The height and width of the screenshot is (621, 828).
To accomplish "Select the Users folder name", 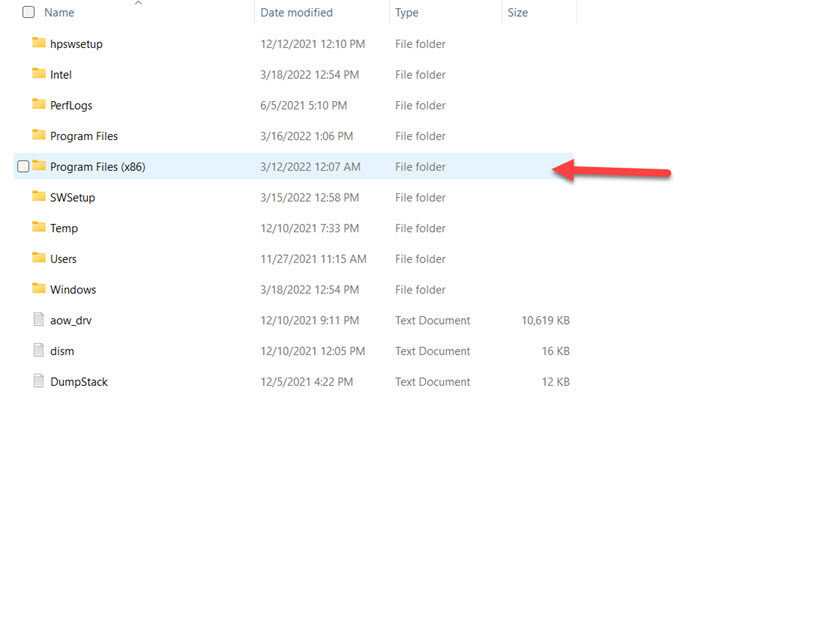I will pos(63,259).
